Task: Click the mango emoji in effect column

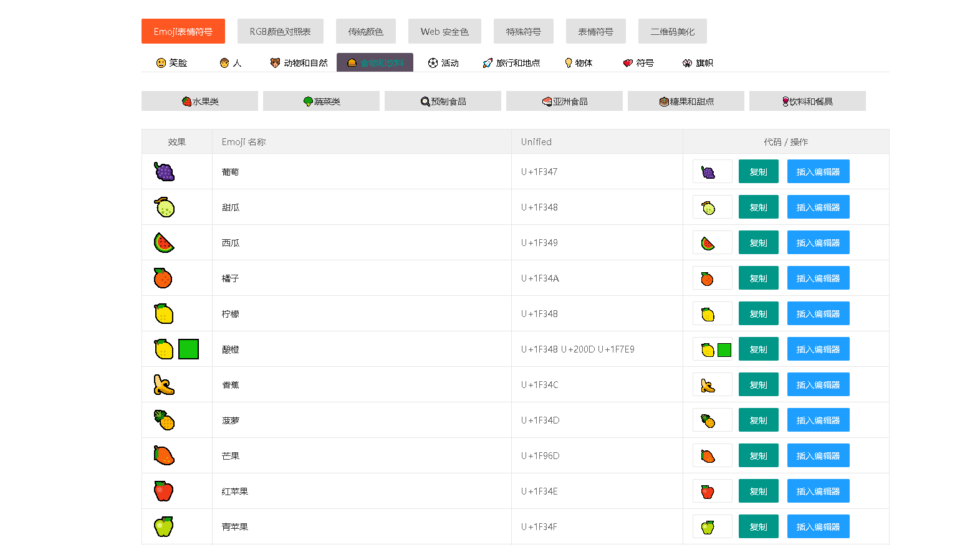Action: coord(164,456)
